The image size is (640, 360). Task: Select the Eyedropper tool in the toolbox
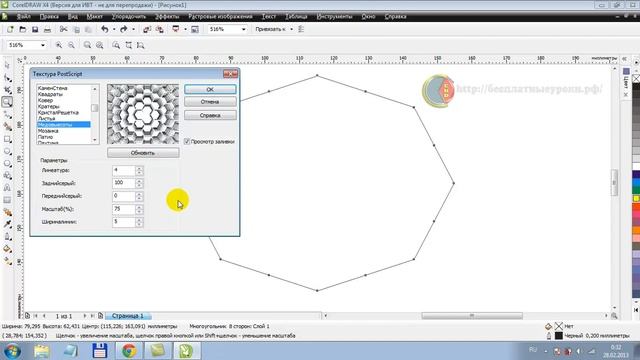[x=7, y=224]
